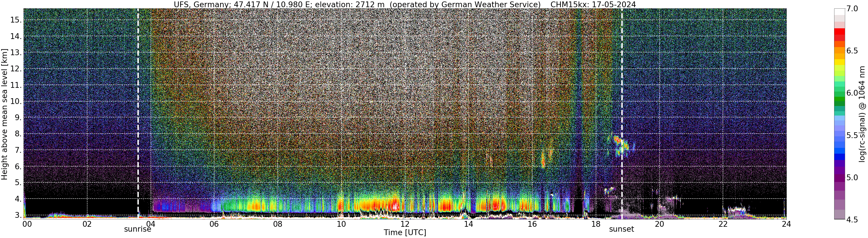Click the height axis tick 15.

click(16, 20)
